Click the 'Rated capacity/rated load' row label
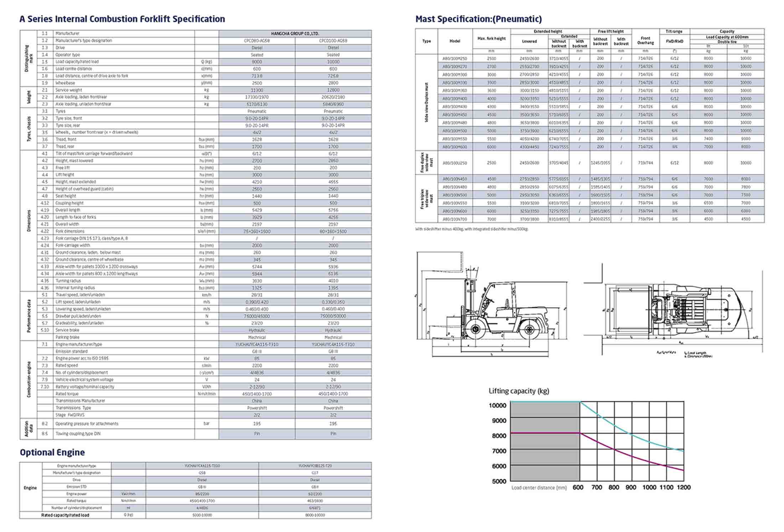Image resolution: width=784 pixels, height=532 pixels. point(65,515)
